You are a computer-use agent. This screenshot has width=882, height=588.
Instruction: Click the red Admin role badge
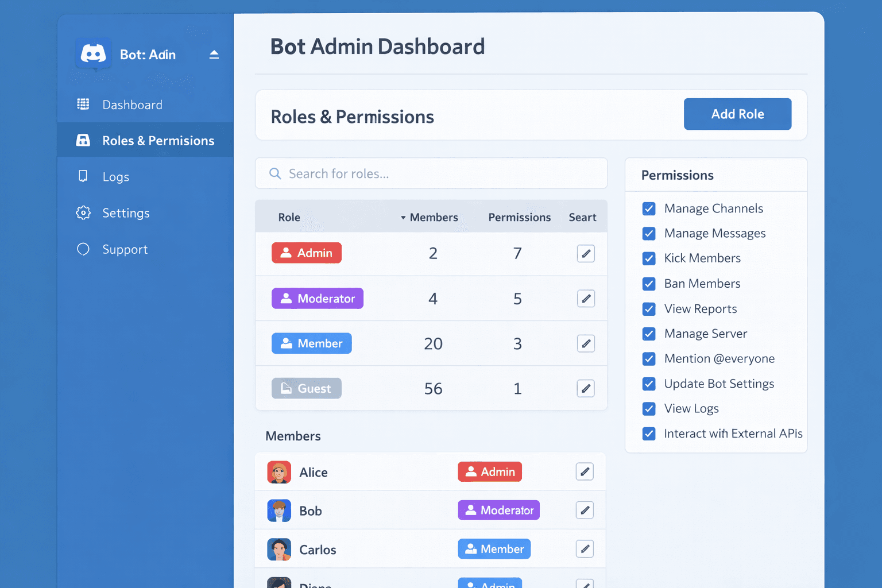point(307,253)
